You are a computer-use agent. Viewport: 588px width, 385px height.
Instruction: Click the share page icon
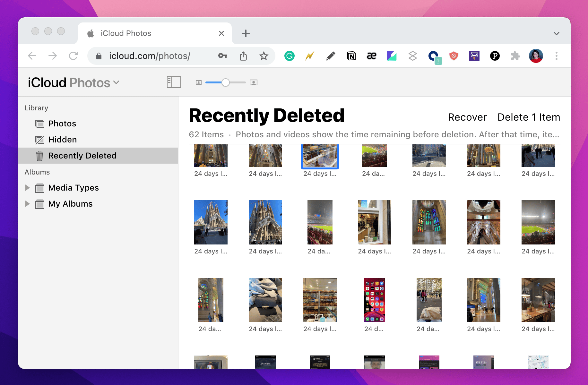pyautogui.click(x=243, y=56)
